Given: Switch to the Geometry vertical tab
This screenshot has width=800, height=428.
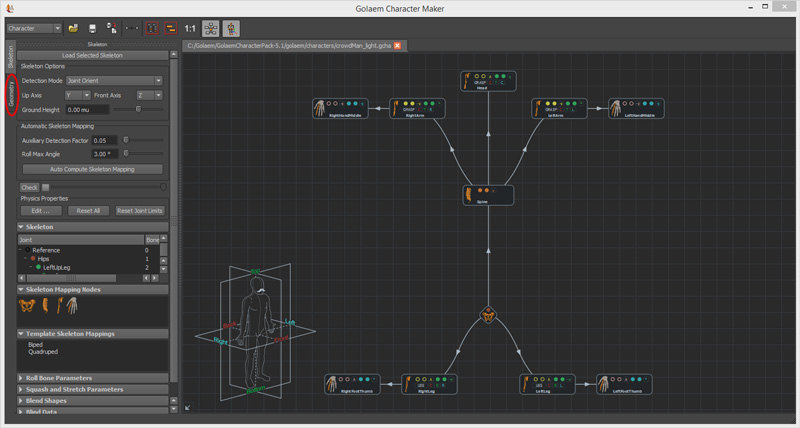Looking at the screenshot, I should 11,94.
